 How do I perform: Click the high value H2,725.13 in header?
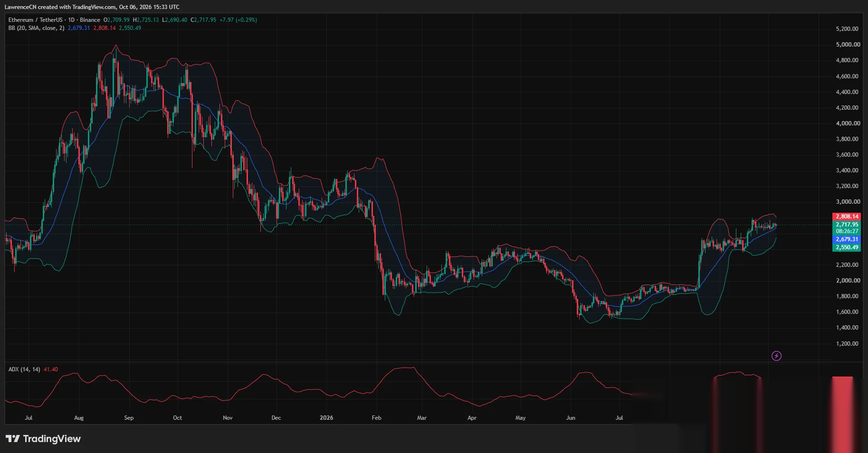146,20
